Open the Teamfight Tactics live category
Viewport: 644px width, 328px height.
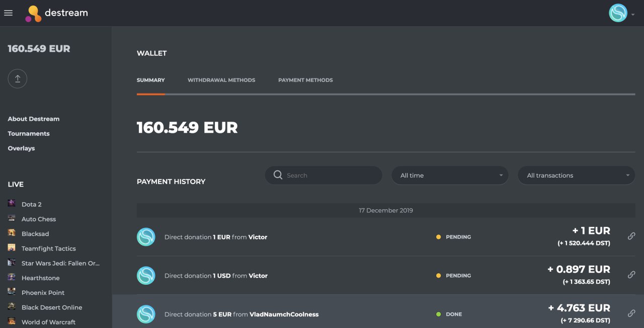[49, 249]
